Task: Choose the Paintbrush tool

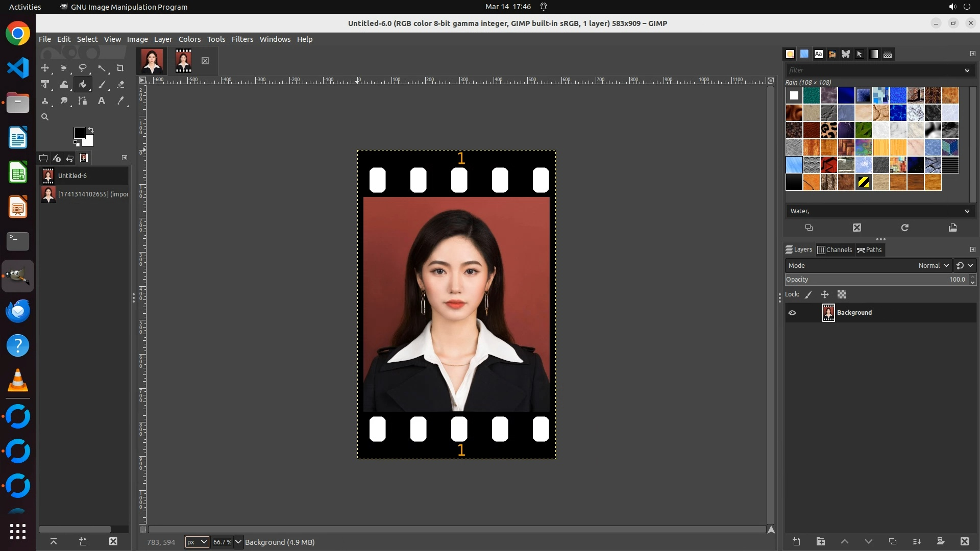Action: [x=102, y=85]
